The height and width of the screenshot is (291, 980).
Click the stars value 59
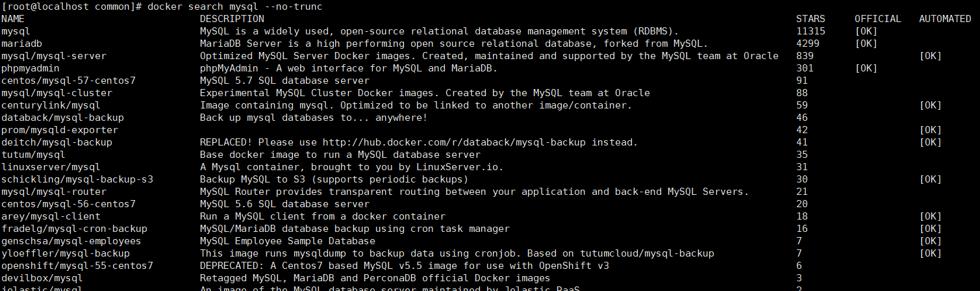pyautogui.click(x=802, y=105)
